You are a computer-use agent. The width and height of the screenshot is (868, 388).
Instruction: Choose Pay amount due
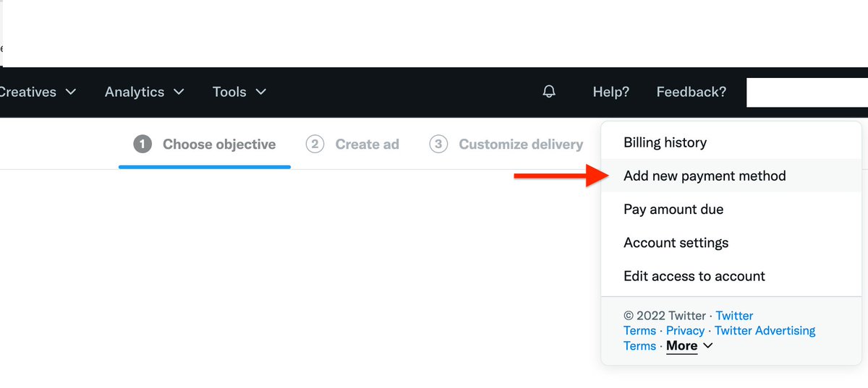click(x=731, y=209)
